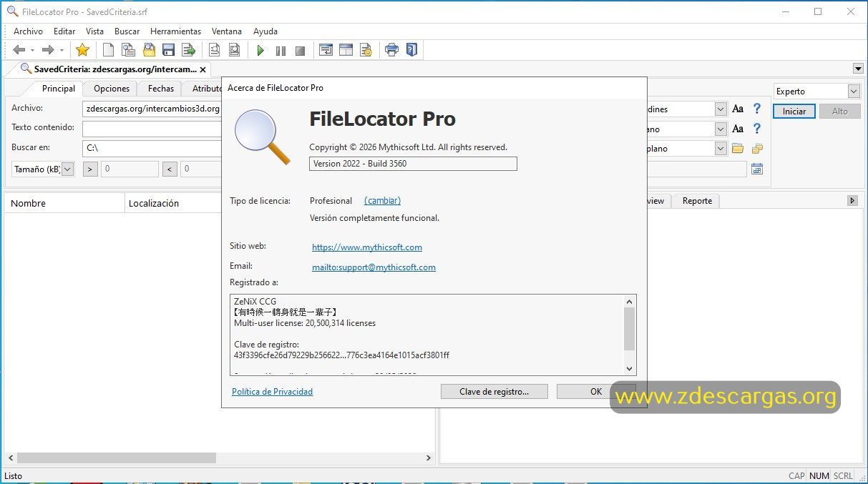Open the Herramientas menu
Image resolution: width=868 pixels, height=484 pixels.
click(x=175, y=31)
